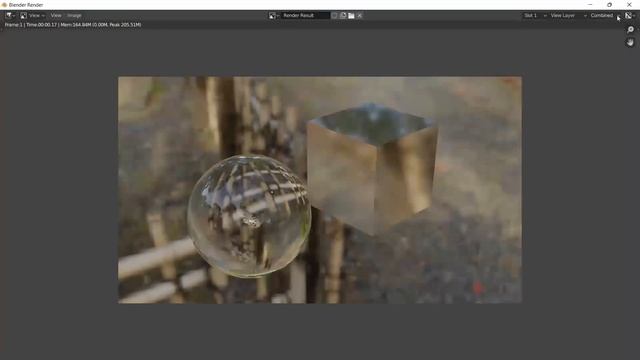Click the pan hand gizmo
This screenshot has height=360, width=640.
[630, 42]
